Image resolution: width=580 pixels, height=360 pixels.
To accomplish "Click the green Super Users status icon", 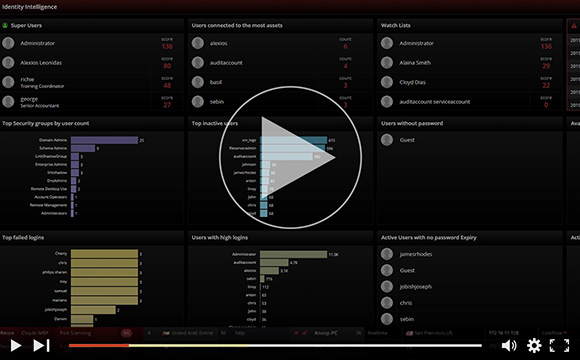I will click(5, 26).
